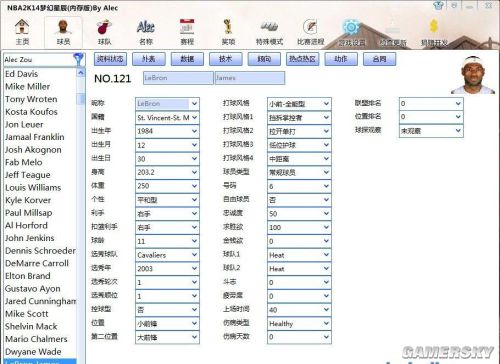The height and width of the screenshot is (364, 500).
Task: Open the 第二位置 大前锋 dropdown
Action: pos(167,337)
